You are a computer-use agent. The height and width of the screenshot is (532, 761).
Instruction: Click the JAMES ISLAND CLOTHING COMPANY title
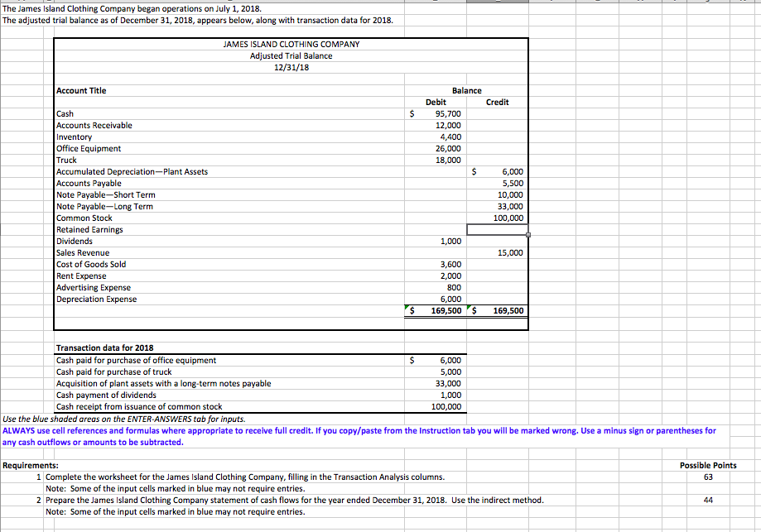pyautogui.click(x=291, y=44)
